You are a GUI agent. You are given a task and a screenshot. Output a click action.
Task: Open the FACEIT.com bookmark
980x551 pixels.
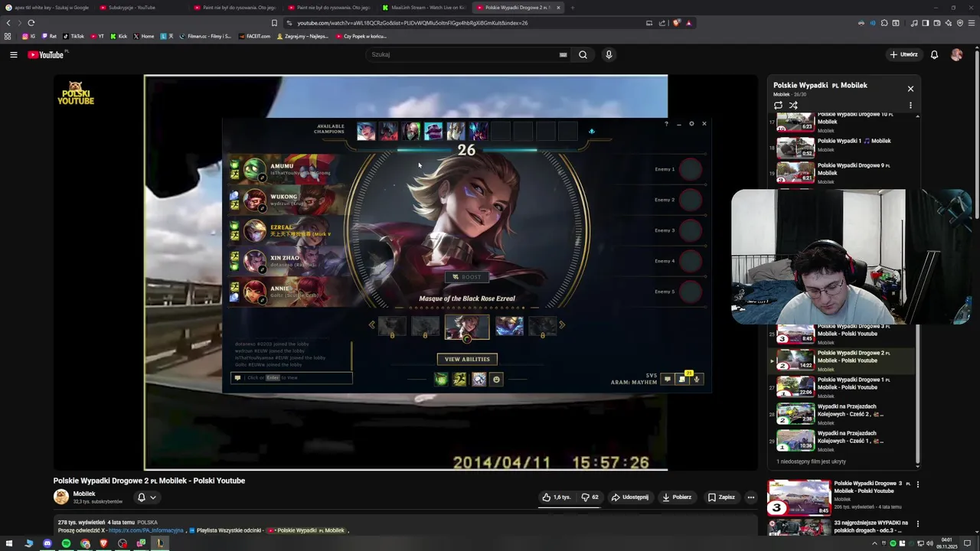(x=254, y=36)
